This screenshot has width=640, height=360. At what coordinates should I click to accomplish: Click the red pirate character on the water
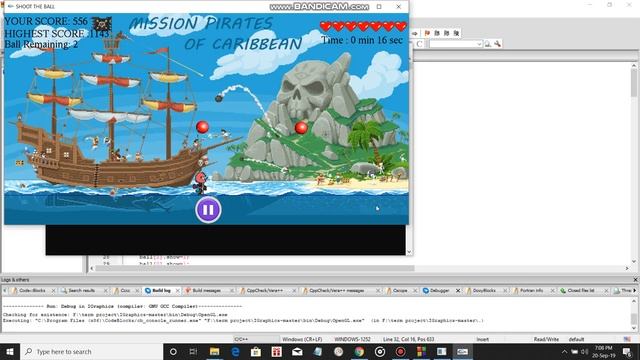200,183
